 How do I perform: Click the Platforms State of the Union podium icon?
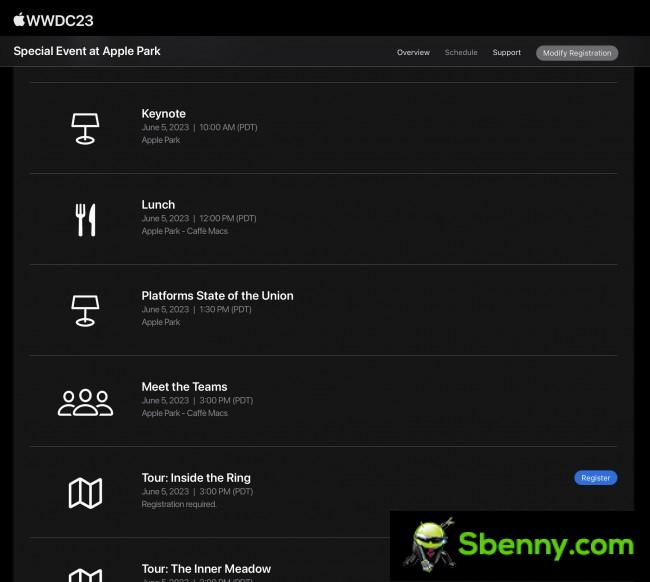click(85, 311)
